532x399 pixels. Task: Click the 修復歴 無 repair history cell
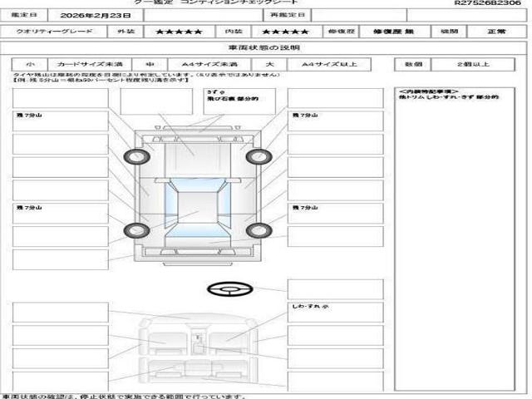point(394,32)
